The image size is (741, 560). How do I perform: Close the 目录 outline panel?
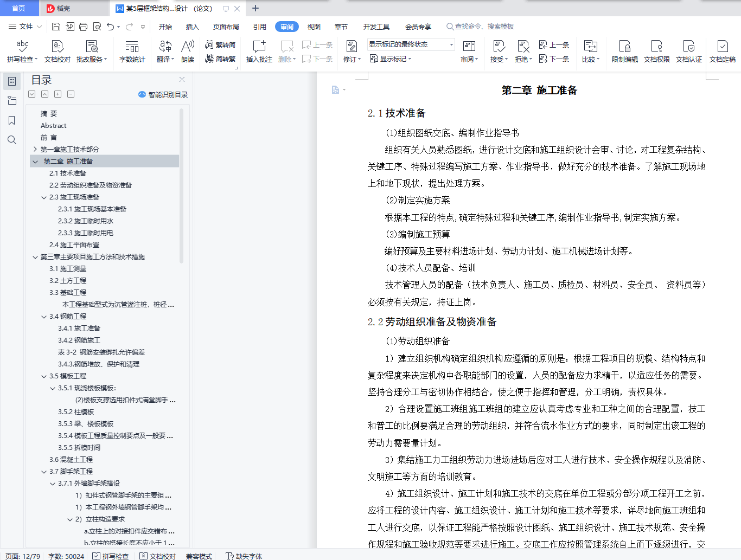[182, 80]
